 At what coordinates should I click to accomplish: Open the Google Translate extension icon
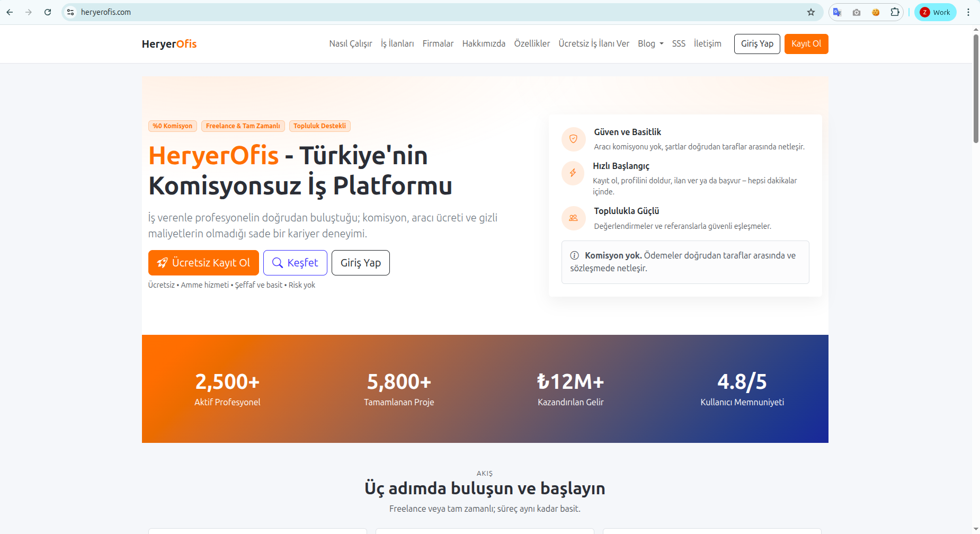coord(838,12)
